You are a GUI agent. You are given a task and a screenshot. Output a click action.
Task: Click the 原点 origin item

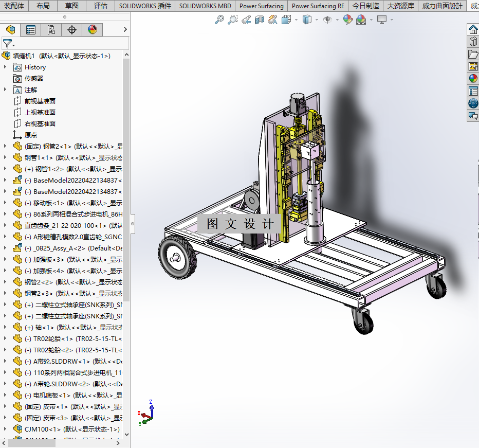click(30, 135)
